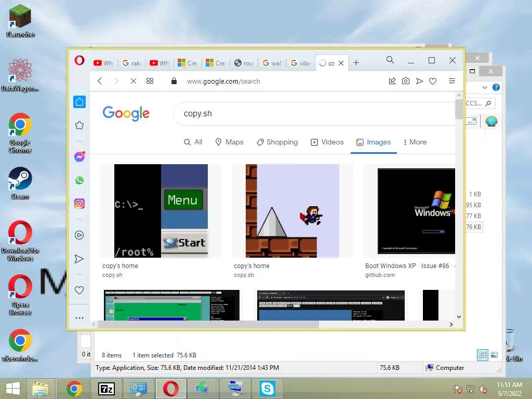This screenshot has width=532, height=399.
Task: Switch to the Google 'waf' tab
Action: pyautogui.click(x=272, y=63)
